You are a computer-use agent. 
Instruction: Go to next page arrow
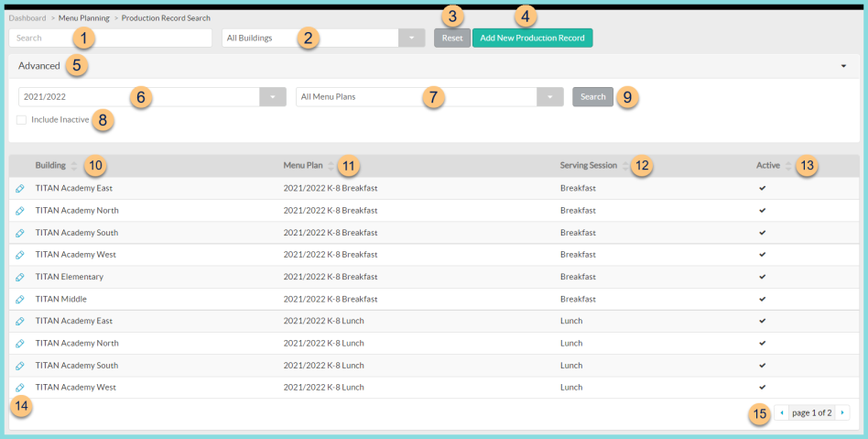[842, 412]
